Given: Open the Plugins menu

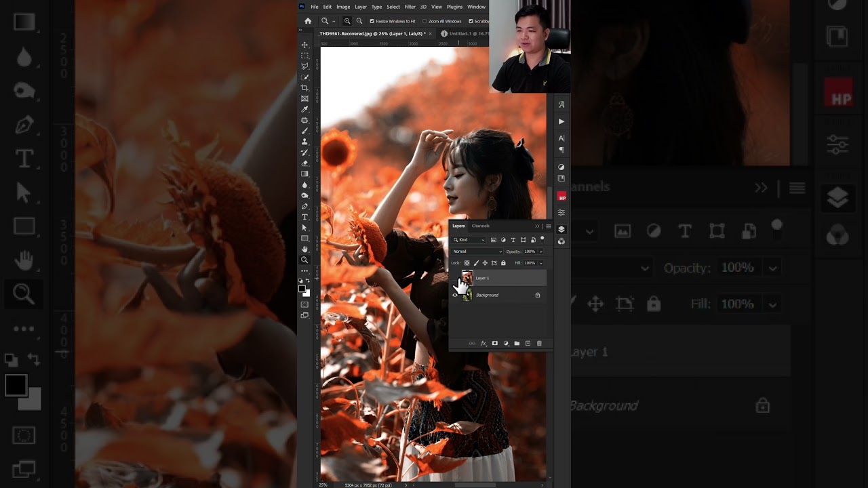Looking at the screenshot, I should click(x=454, y=7).
